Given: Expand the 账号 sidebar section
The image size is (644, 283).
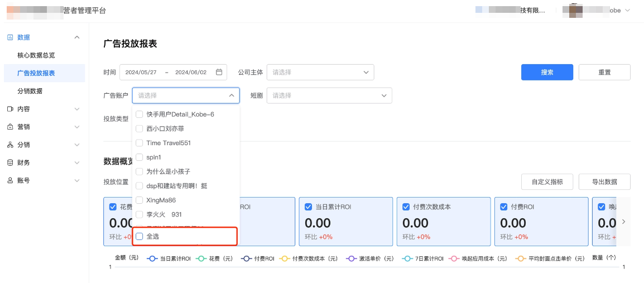Looking at the screenshot, I should pos(77,180).
